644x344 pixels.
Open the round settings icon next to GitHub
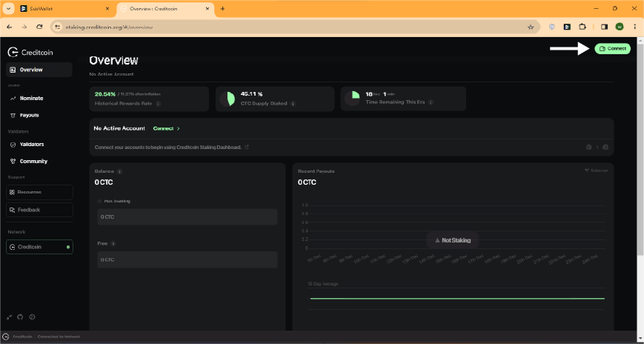pyautogui.click(x=32, y=317)
